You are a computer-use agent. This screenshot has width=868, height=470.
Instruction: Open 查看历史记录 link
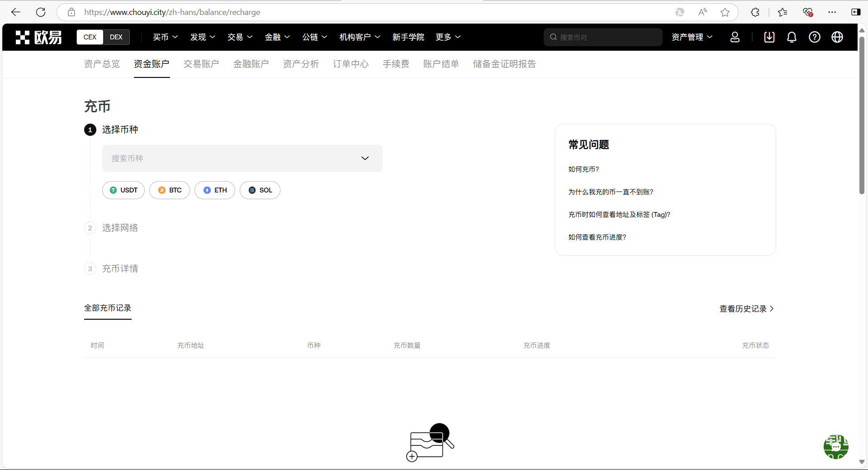click(746, 309)
